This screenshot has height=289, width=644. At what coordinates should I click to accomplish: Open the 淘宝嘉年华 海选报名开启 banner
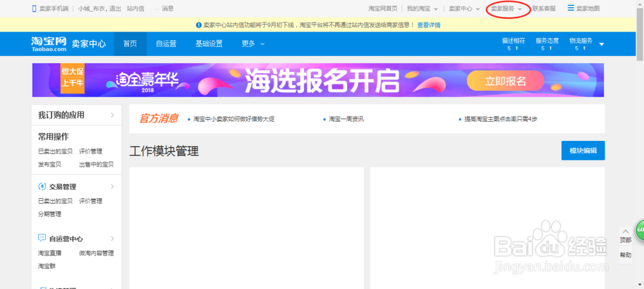pyautogui.click(x=318, y=80)
